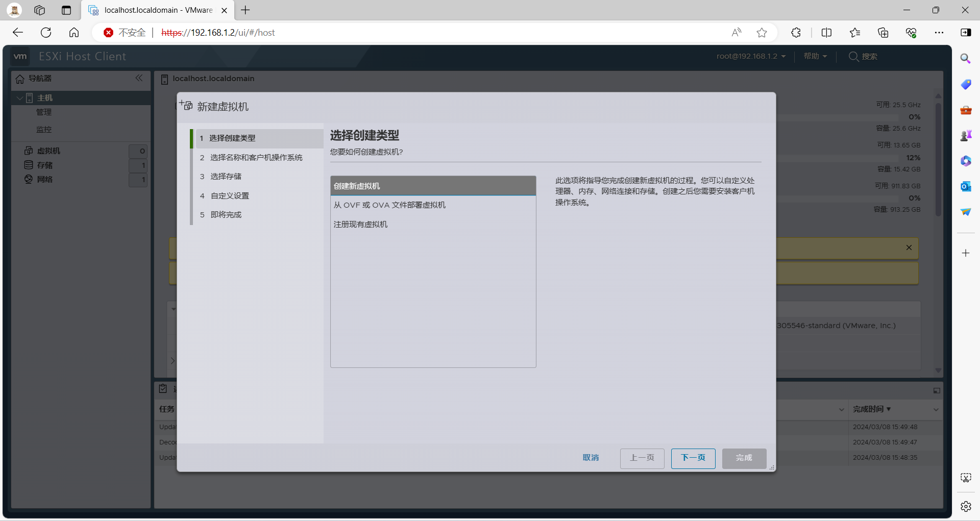Click the host icon beside localhost.localdomain
980x521 pixels.
pyautogui.click(x=164, y=79)
